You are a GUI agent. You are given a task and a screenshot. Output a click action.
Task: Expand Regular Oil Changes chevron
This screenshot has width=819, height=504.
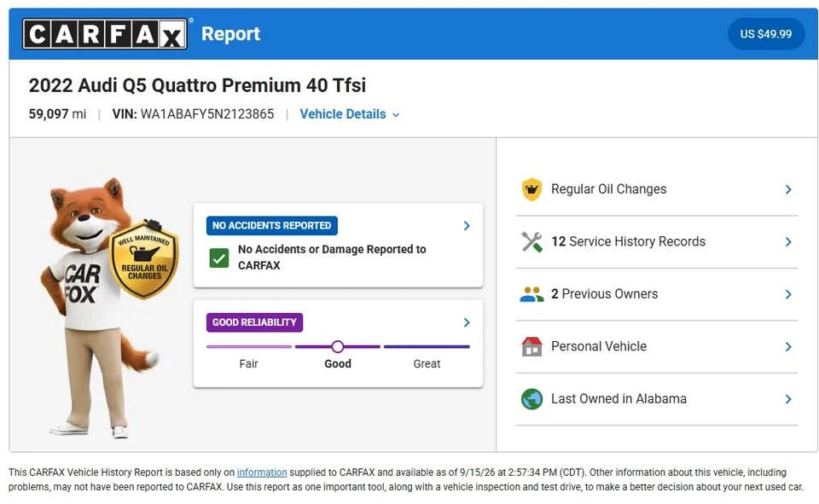tap(788, 189)
